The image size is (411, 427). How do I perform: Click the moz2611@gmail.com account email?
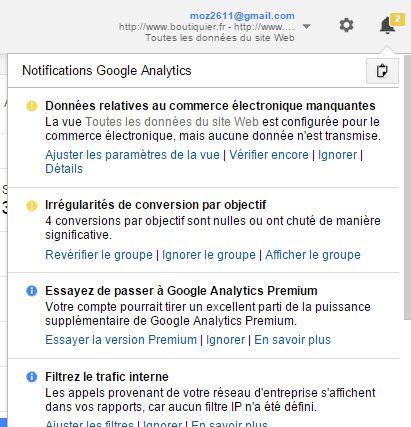[242, 16]
